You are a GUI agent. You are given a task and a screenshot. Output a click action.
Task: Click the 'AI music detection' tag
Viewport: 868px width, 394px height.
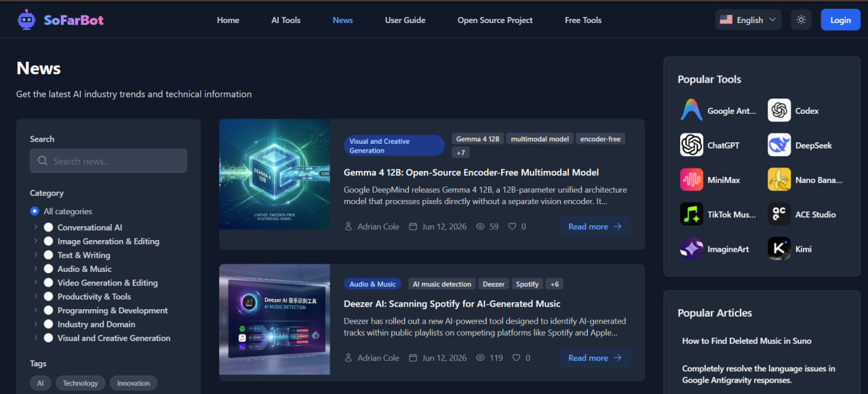click(442, 284)
